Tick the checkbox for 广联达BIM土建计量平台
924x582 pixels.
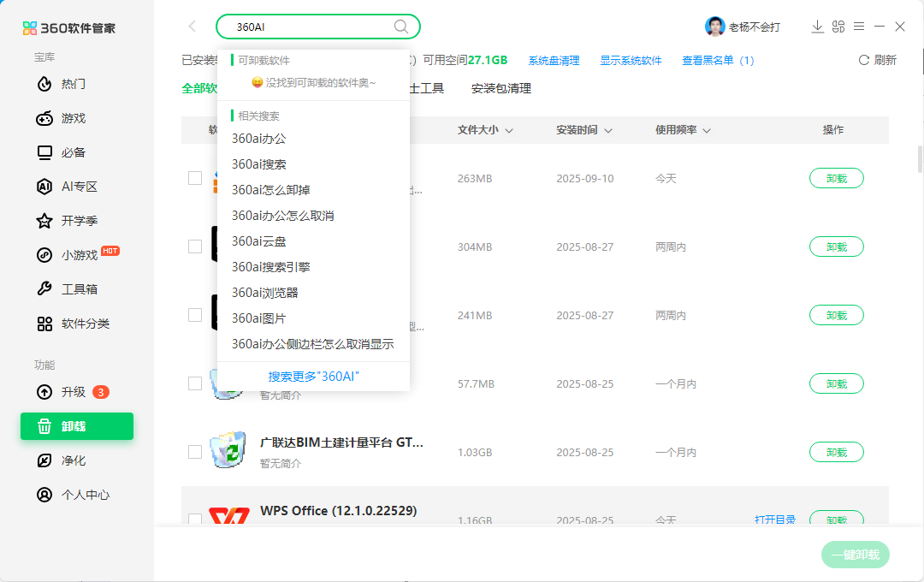[x=194, y=451]
